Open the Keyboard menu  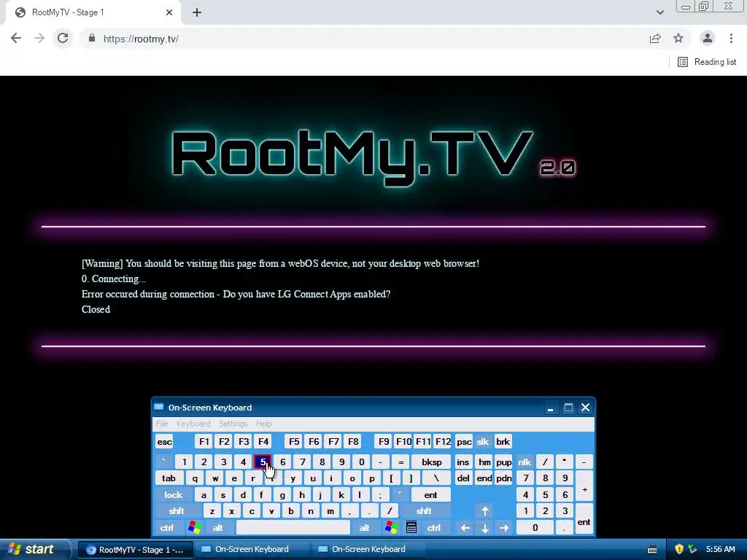click(193, 424)
